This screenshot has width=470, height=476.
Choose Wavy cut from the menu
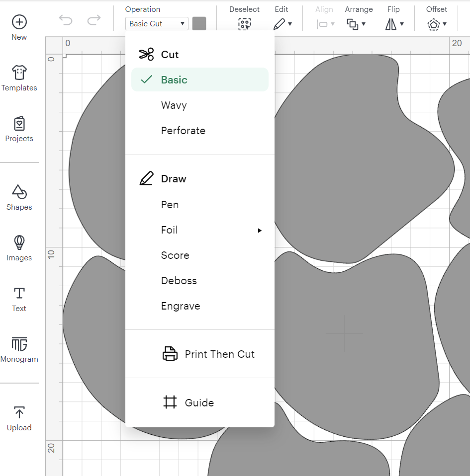point(174,105)
